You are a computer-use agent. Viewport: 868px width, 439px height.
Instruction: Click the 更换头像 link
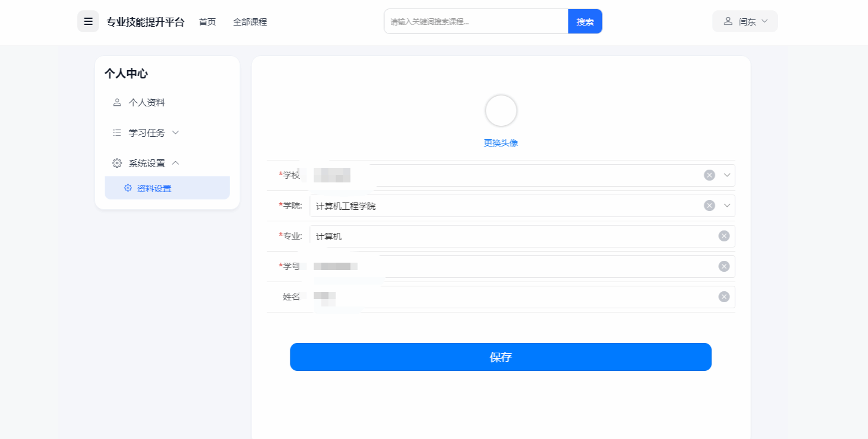pyautogui.click(x=501, y=143)
